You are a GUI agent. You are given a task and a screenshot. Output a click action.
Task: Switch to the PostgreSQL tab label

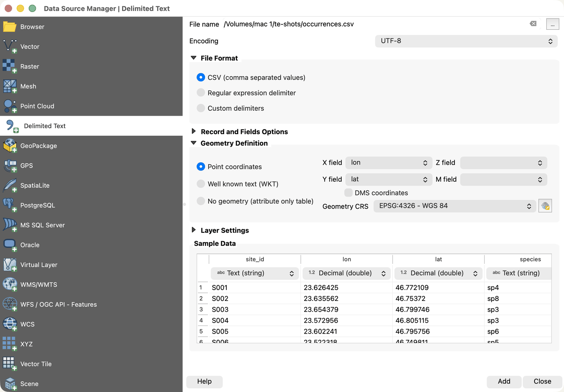pyautogui.click(x=37, y=205)
